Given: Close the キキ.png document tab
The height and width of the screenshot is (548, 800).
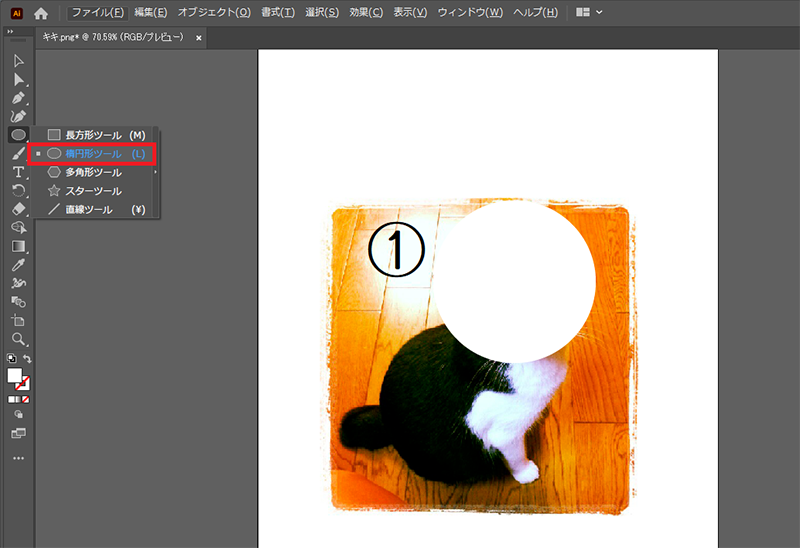Looking at the screenshot, I should pyautogui.click(x=199, y=37).
